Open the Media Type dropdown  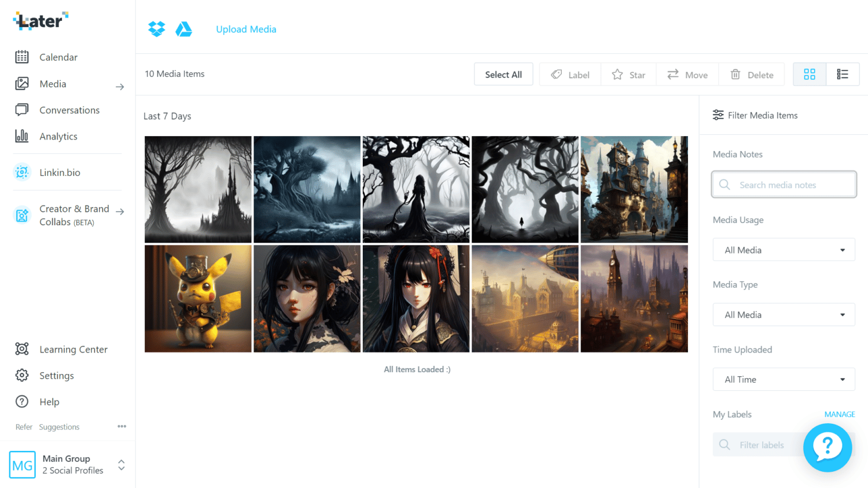click(784, 315)
